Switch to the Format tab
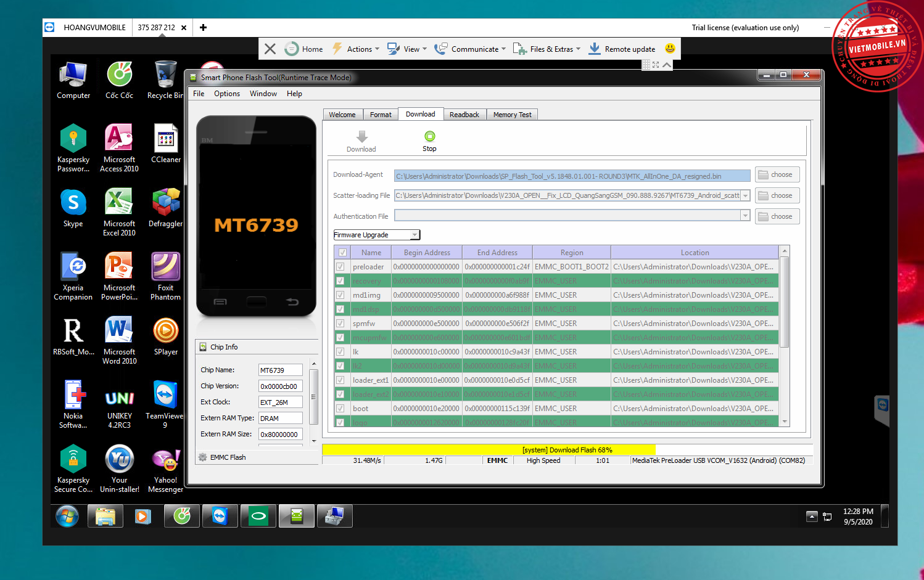Image resolution: width=924 pixels, height=580 pixels. 381,115
